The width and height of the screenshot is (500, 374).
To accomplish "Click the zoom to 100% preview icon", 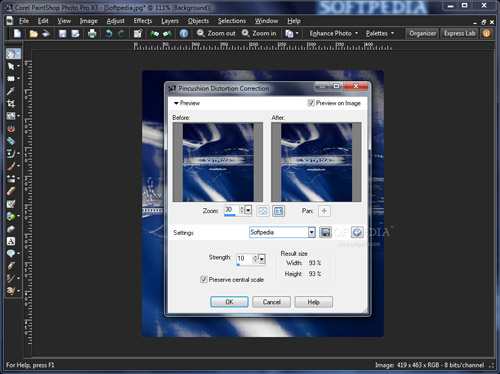I will [x=279, y=211].
